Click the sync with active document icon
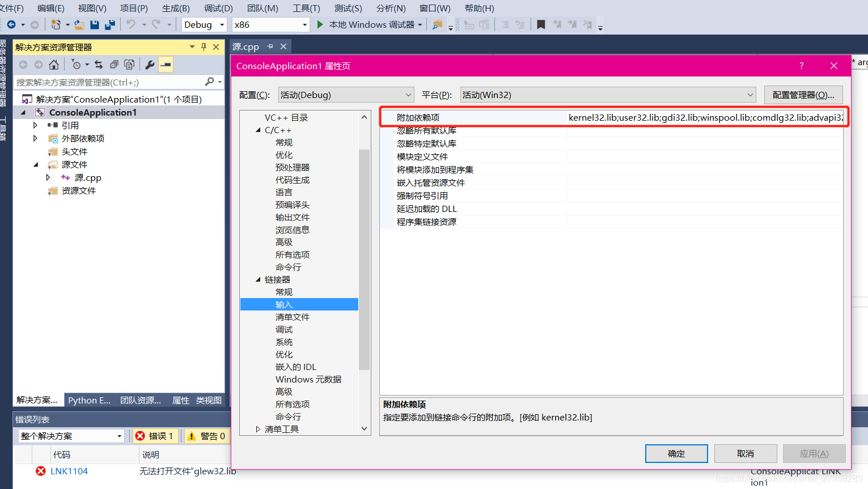Viewport: 868px width, 489px height. tap(99, 65)
